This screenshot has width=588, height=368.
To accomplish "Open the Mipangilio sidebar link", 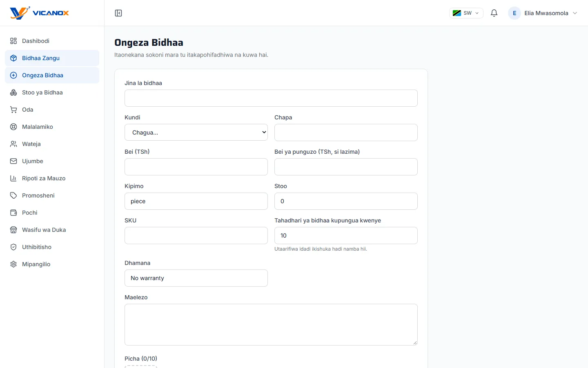I will click(52, 264).
